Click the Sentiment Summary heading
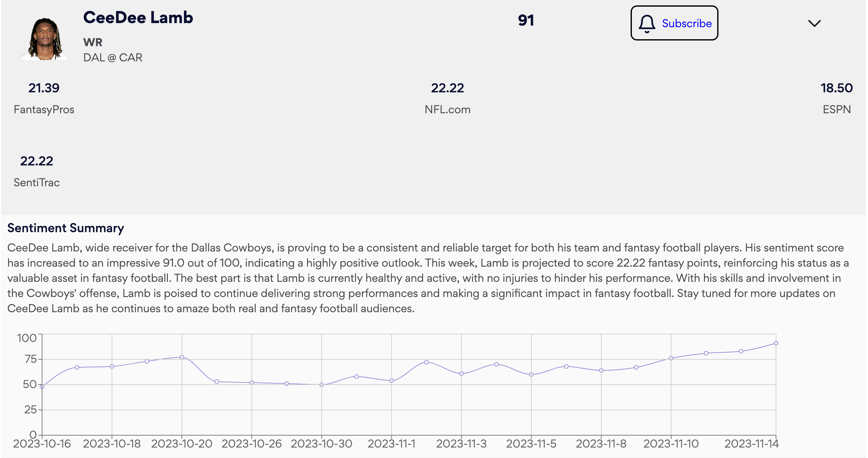 click(x=66, y=228)
